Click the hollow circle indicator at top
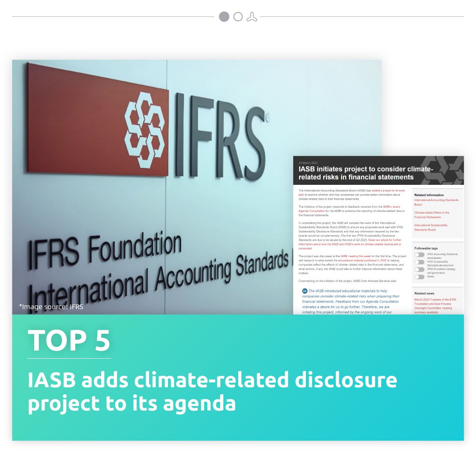Viewport: 476px width, 453px height. [238, 16]
